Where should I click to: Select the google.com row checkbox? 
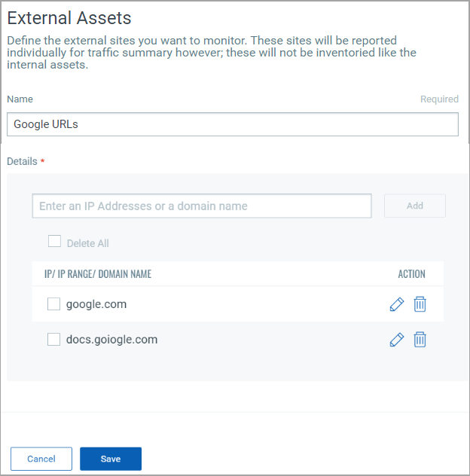pyautogui.click(x=53, y=304)
